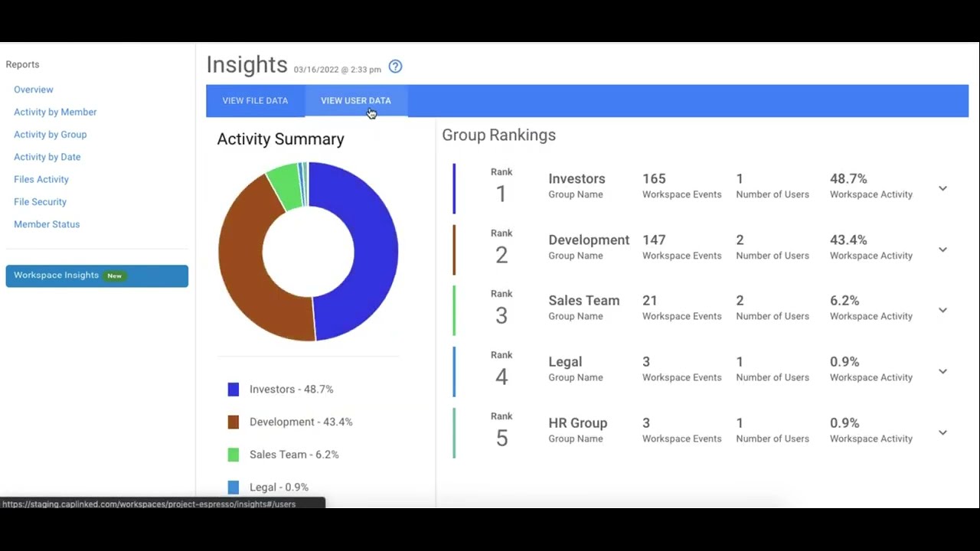This screenshot has width=980, height=551.
Task: Click the Group Rankings heading
Action: pos(498,135)
